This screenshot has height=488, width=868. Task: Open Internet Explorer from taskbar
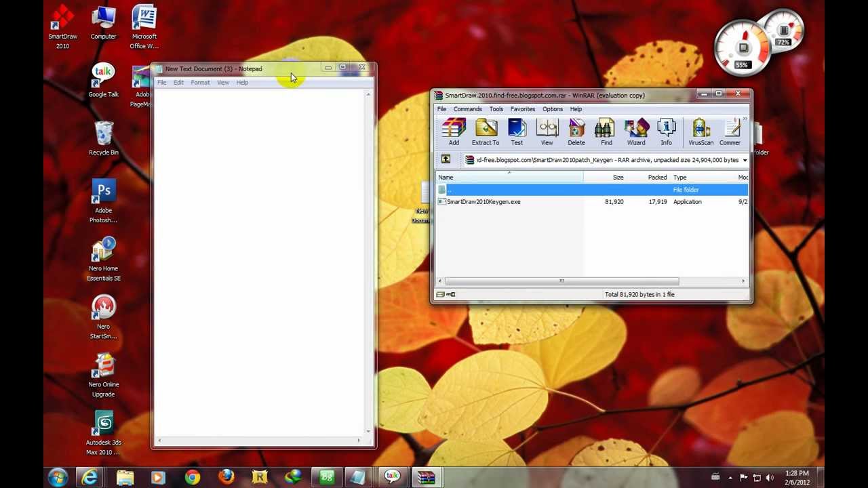pos(90,478)
